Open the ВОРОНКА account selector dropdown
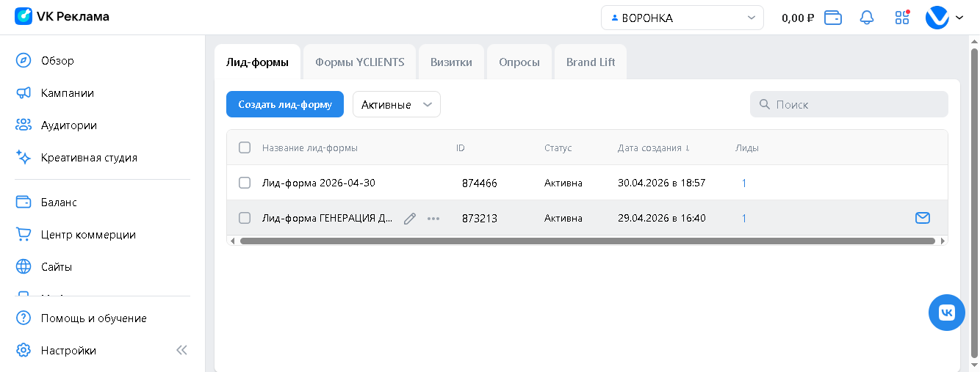This screenshot has width=980, height=372. point(682,18)
